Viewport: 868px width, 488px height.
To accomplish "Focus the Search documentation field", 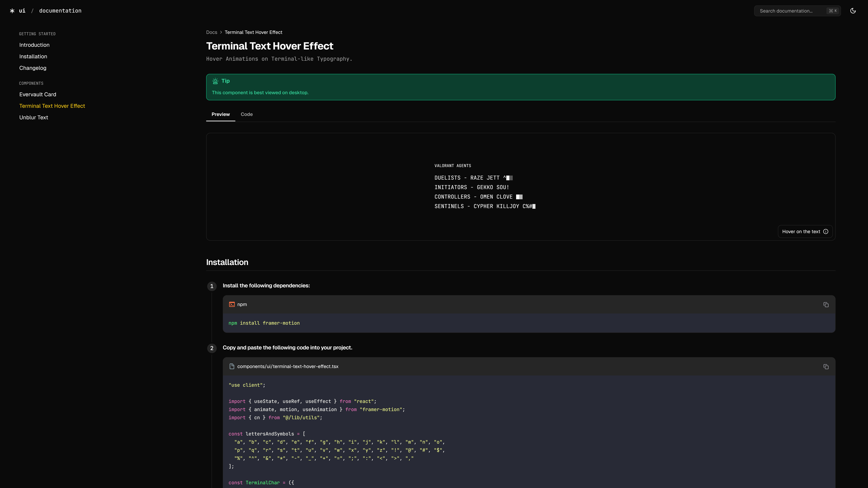I will click(797, 11).
